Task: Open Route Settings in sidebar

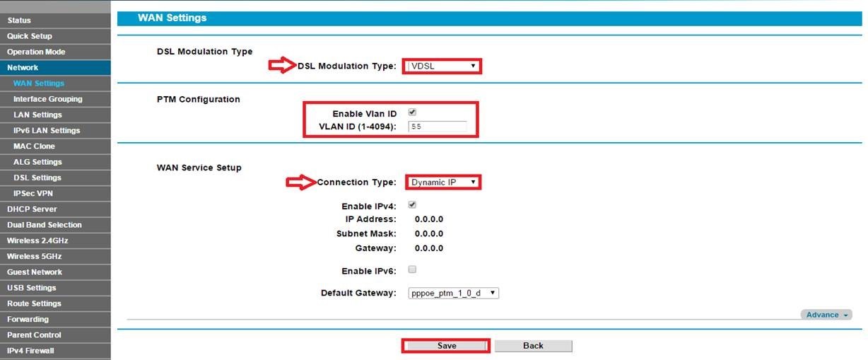Action: click(x=55, y=303)
